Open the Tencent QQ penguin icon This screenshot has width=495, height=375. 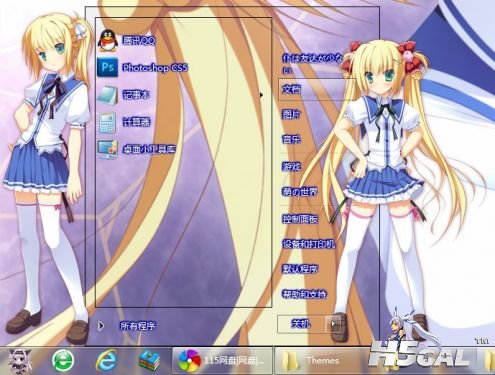click(107, 40)
